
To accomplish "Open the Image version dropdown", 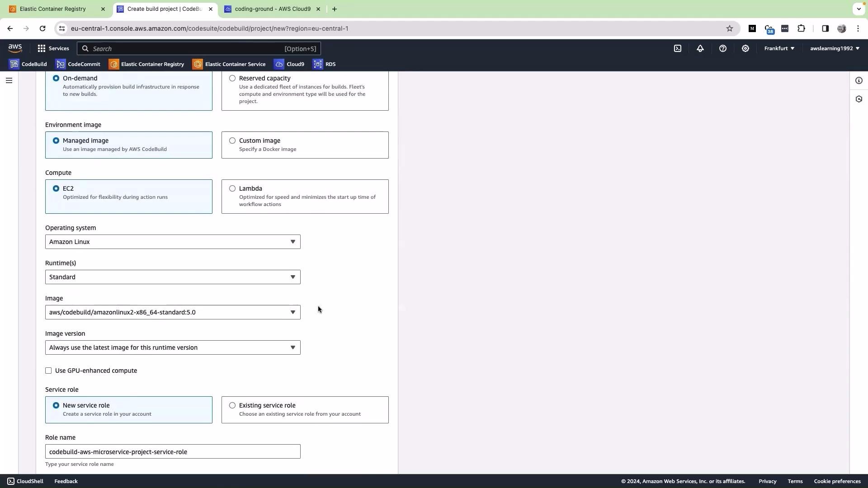I will coord(173,347).
